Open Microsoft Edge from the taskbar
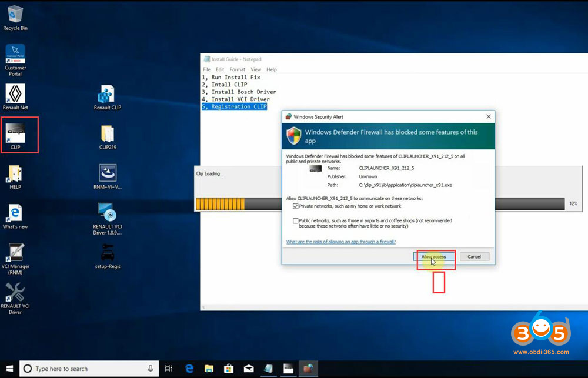Image resolution: width=588 pixels, height=378 pixels. coord(189,369)
